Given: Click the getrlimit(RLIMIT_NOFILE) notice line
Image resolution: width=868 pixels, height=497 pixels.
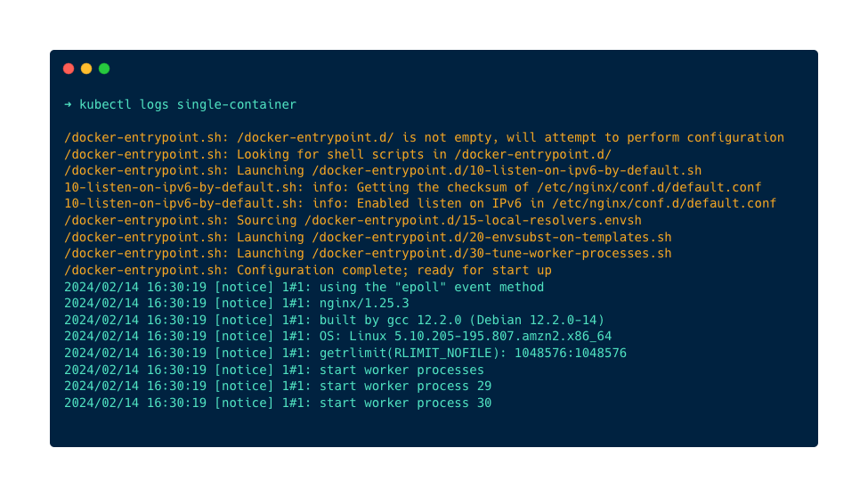Looking at the screenshot, I should coord(345,353).
